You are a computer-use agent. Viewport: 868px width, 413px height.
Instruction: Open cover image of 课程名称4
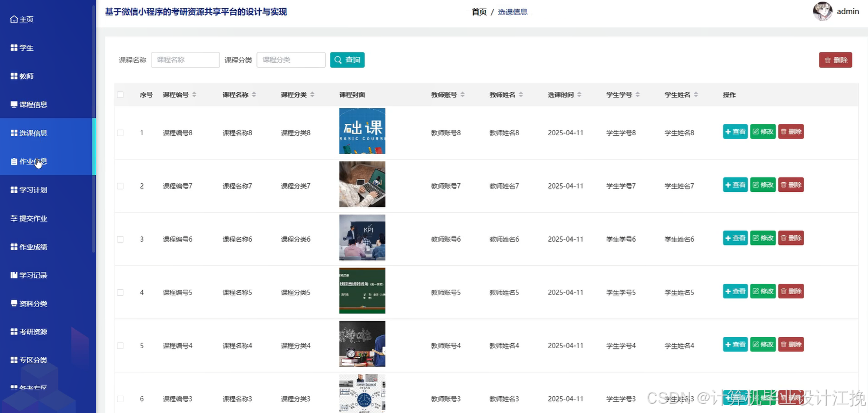pos(362,344)
